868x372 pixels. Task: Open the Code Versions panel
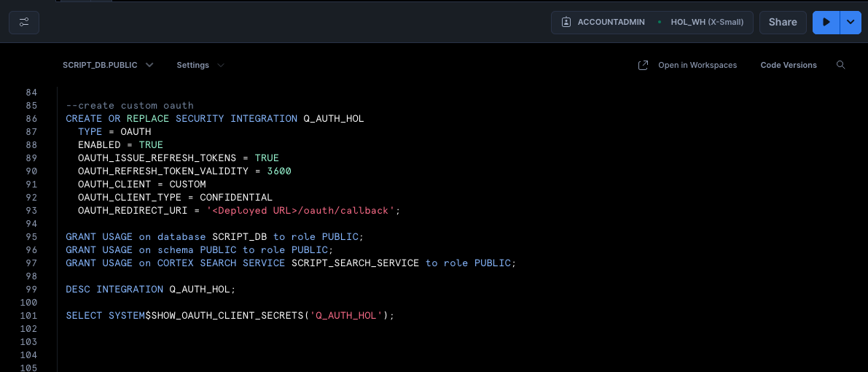[x=789, y=65]
